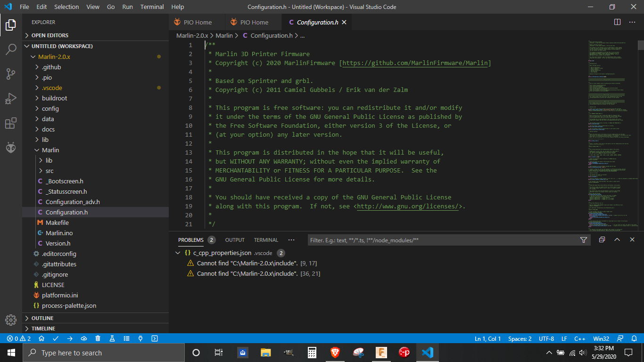Click the editor minimap preview
This screenshot has width=644, height=362.
[611, 137]
